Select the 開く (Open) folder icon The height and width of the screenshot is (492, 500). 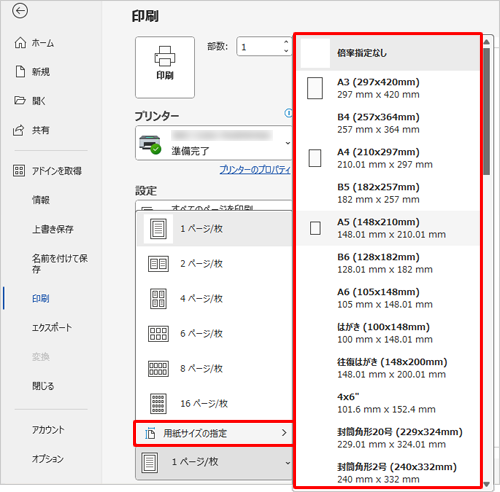coord(20,100)
